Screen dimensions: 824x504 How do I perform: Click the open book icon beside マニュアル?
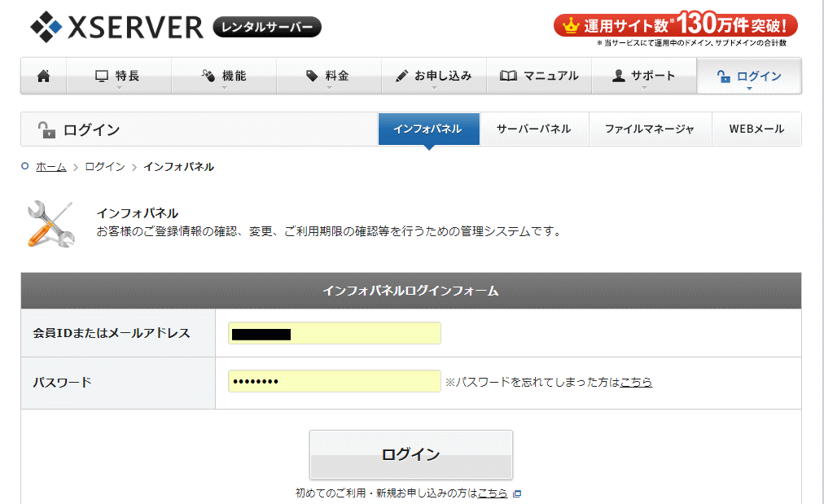point(508,77)
